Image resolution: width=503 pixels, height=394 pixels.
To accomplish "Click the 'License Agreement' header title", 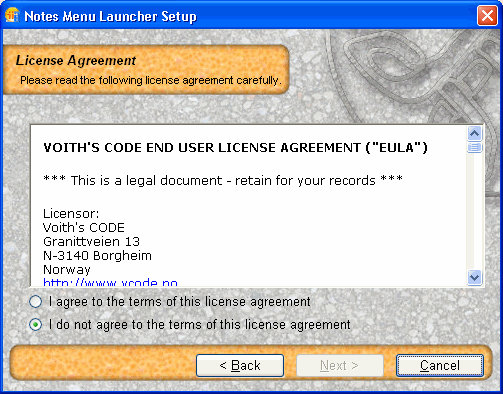I will tap(76, 60).
